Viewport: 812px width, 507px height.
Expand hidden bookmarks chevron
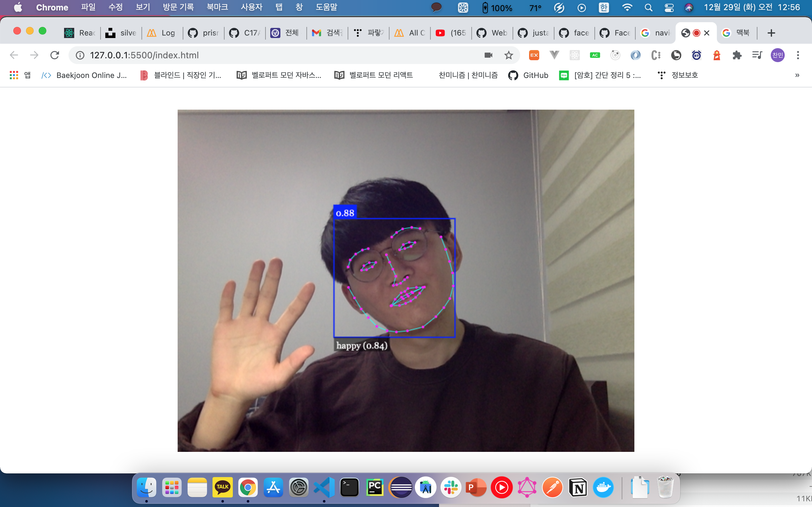pos(797,75)
